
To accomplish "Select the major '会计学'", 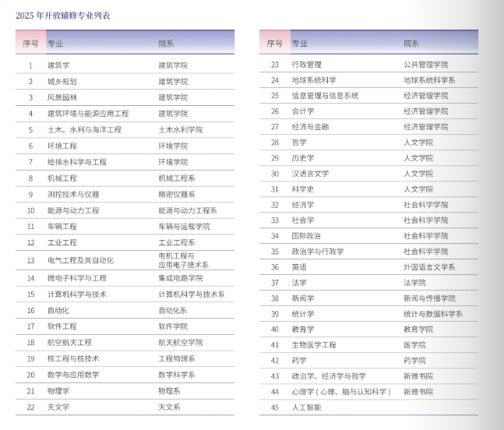I will tap(303, 111).
